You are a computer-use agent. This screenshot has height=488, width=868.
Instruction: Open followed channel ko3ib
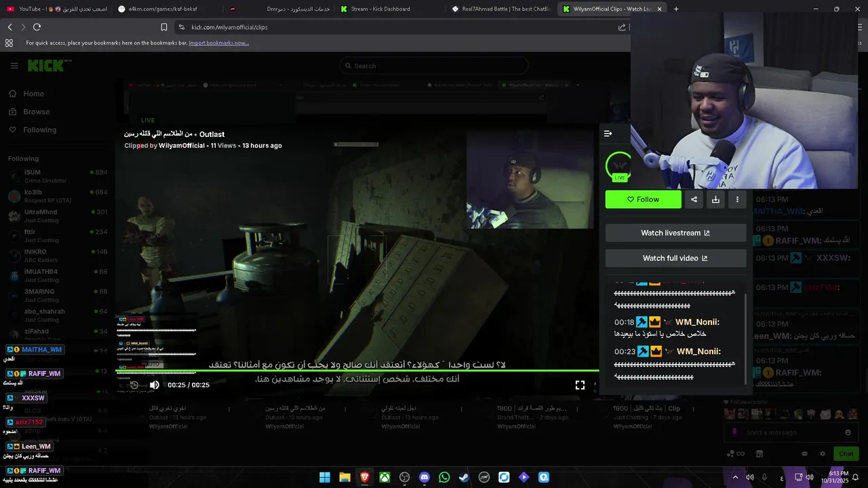point(58,196)
